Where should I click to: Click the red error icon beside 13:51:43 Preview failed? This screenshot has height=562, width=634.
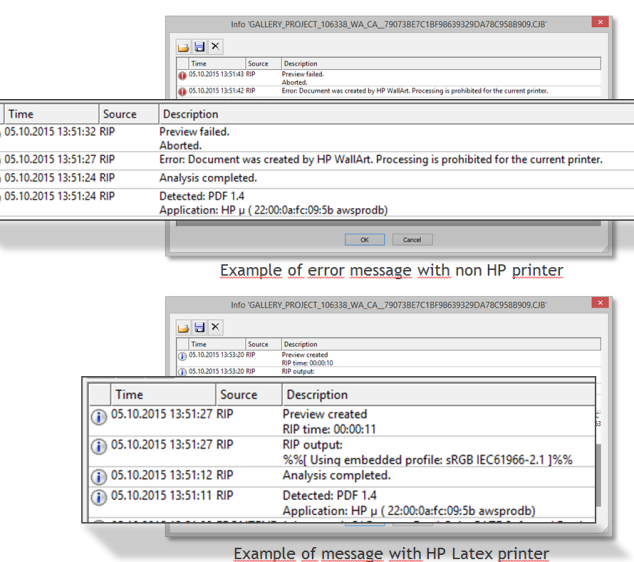coord(182,75)
